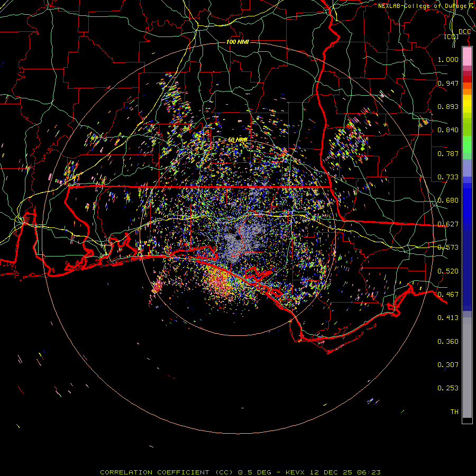Click the 12 DEC 25 date stamp
Image resolution: width=476 pixels, height=476 pixels.
pos(331,472)
